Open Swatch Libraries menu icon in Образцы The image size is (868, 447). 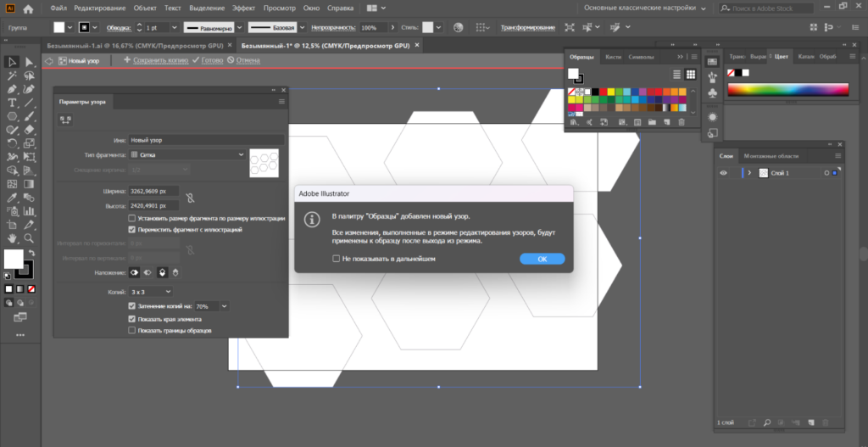pyautogui.click(x=574, y=122)
